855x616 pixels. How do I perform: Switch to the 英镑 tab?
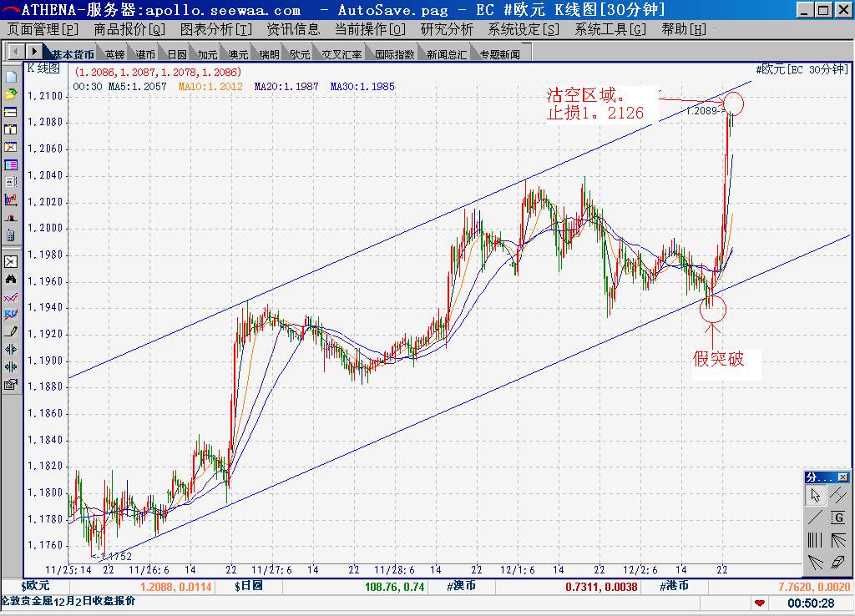[115, 54]
